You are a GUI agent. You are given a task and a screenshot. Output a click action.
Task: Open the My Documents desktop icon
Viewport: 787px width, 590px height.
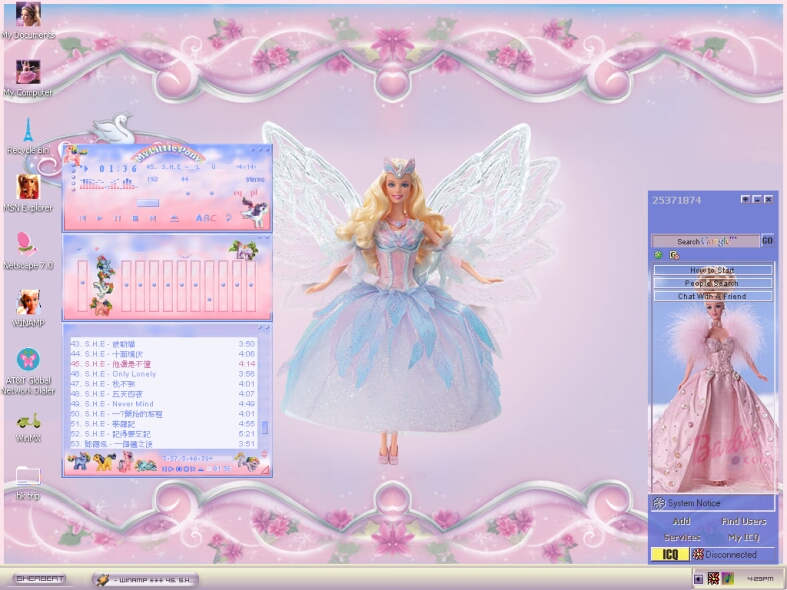[28, 20]
